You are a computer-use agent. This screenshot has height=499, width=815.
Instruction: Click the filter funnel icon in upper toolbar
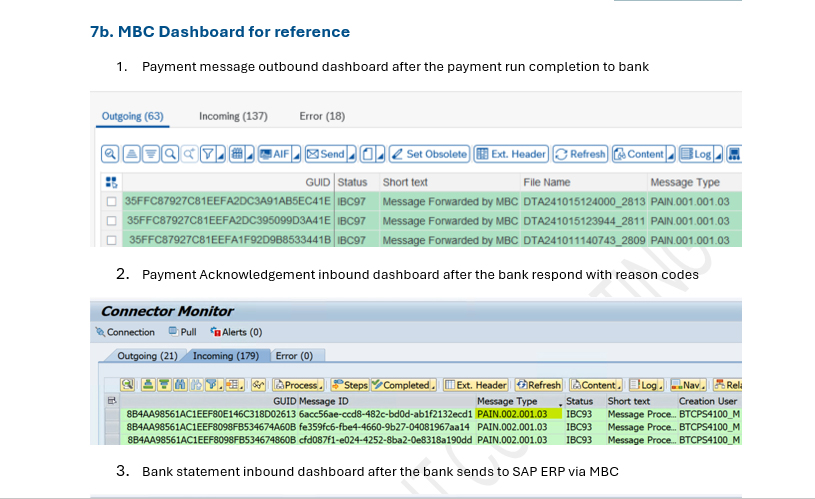click(x=207, y=154)
